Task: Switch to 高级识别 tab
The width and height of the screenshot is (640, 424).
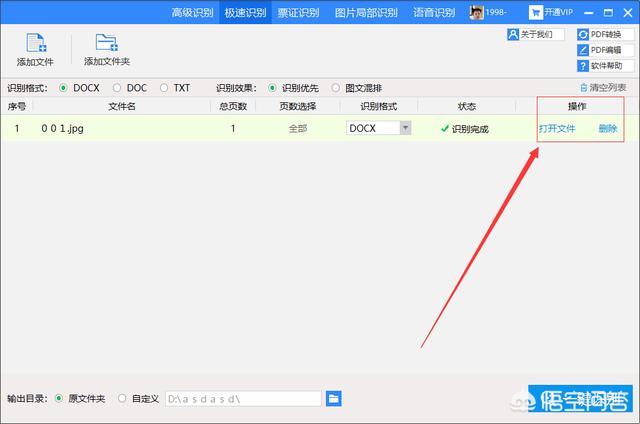Action: pyautogui.click(x=194, y=13)
